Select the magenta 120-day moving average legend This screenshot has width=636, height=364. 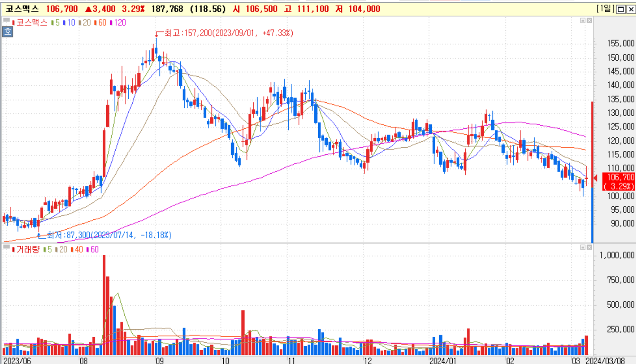click(x=118, y=23)
